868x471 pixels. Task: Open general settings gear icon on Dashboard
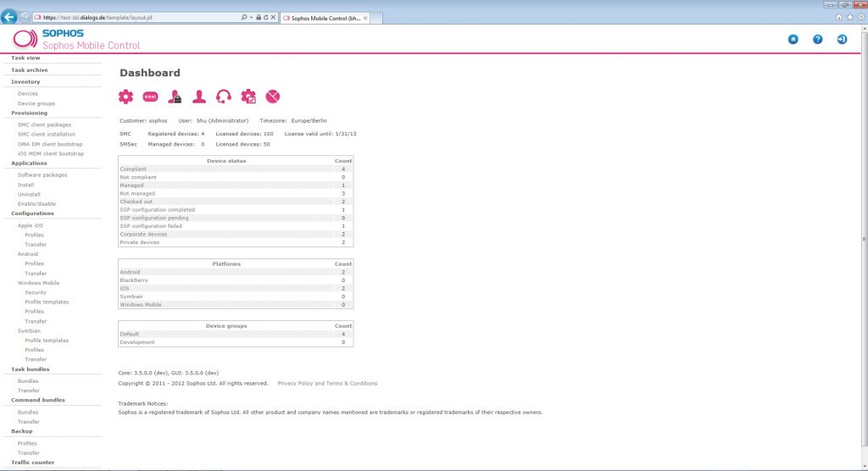point(125,97)
